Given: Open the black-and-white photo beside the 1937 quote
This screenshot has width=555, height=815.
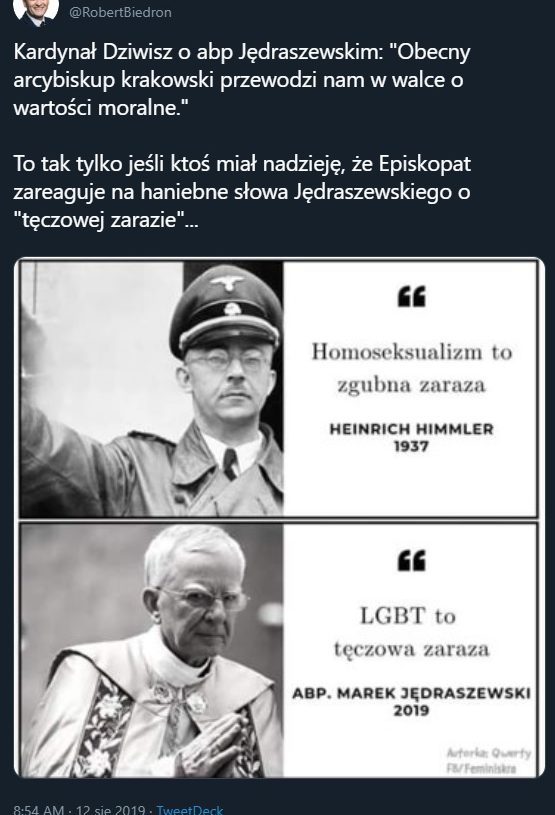Looking at the screenshot, I should pyautogui.click(x=152, y=389).
